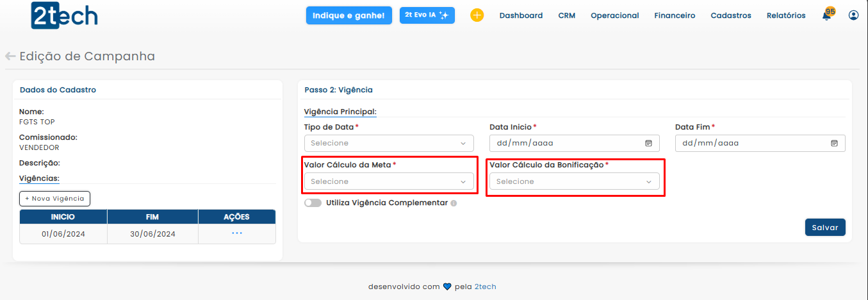Open calendar picker in Data Fim field
This screenshot has width=868, height=300.
coord(834,143)
